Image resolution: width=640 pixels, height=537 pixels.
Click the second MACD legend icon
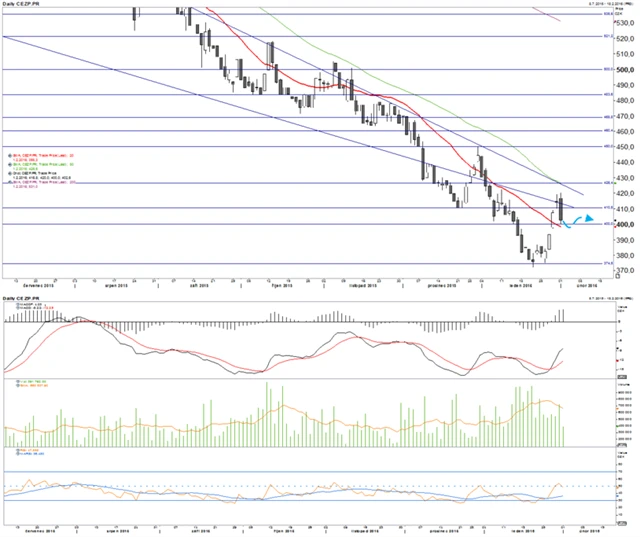click(x=18, y=308)
